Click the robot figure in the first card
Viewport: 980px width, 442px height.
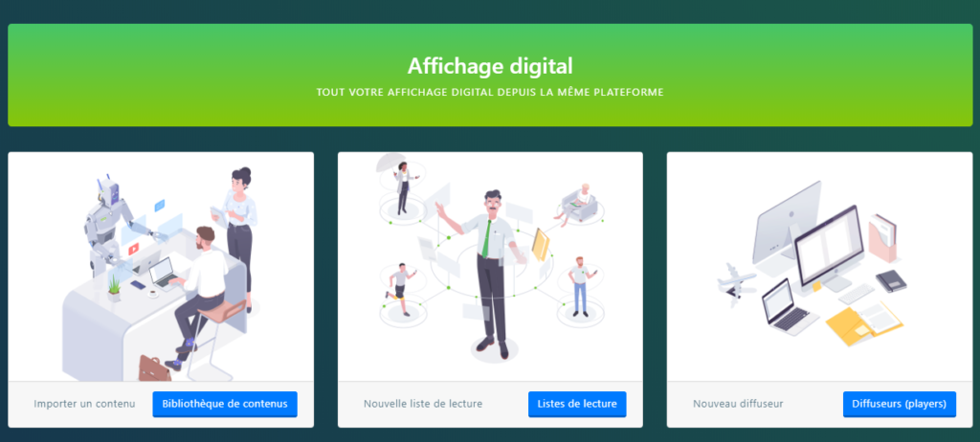pyautogui.click(x=114, y=224)
